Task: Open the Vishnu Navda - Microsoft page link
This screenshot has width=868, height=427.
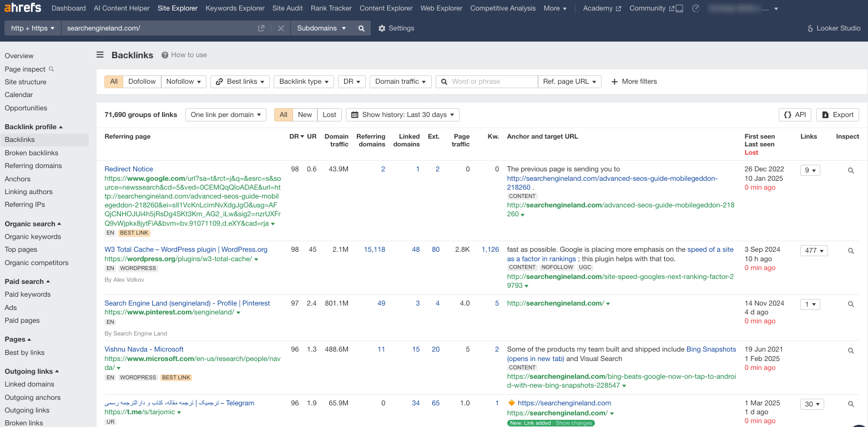Action: 144,349
